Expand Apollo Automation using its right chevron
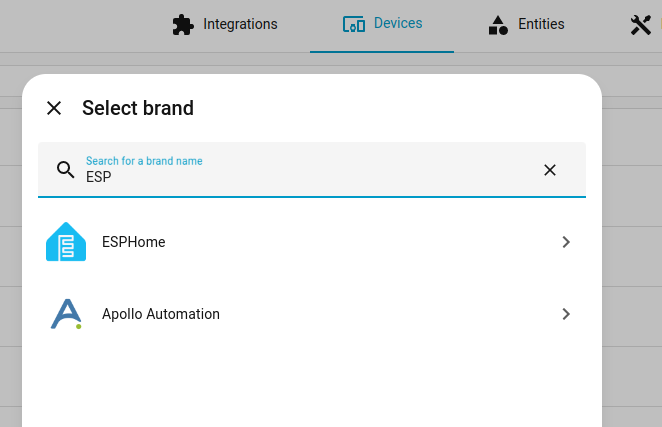 point(566,314)
